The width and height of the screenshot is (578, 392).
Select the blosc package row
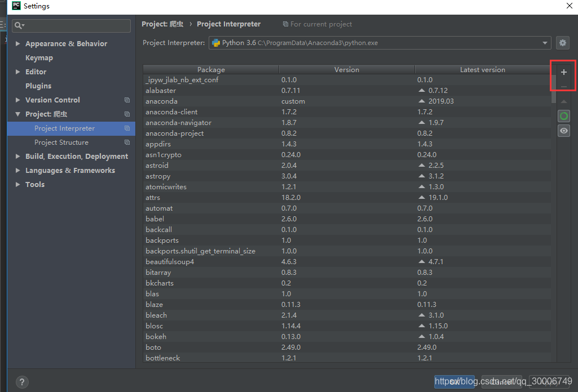click(347, 326)
